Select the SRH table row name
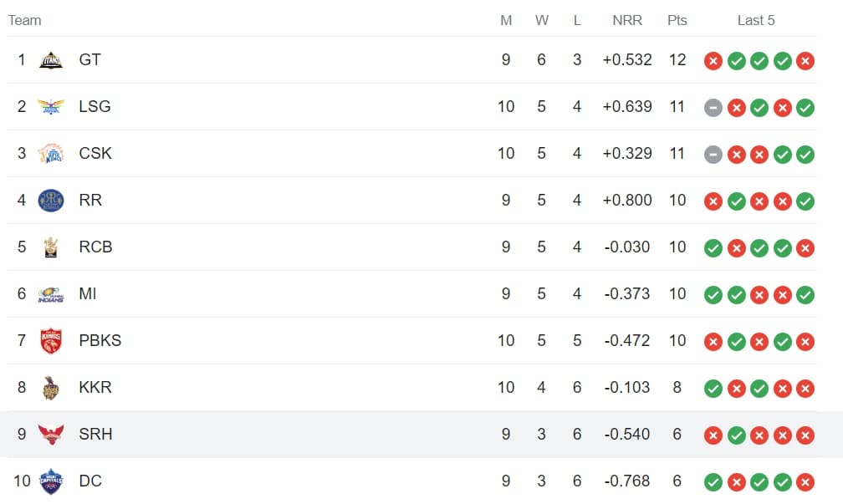This screenshot has width=843, height=504. tap(95, 435)
